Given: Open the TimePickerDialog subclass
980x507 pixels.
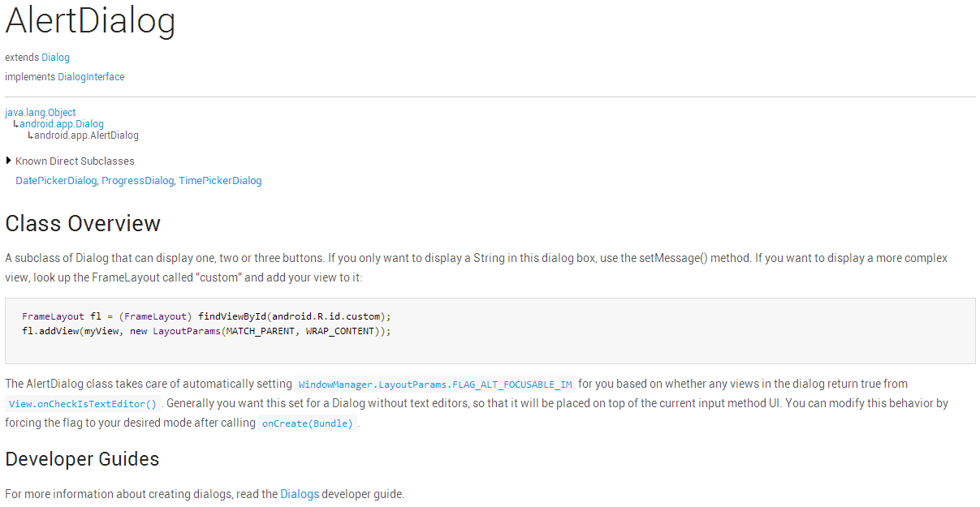Looking at the screenshot, I should [220, 181].
